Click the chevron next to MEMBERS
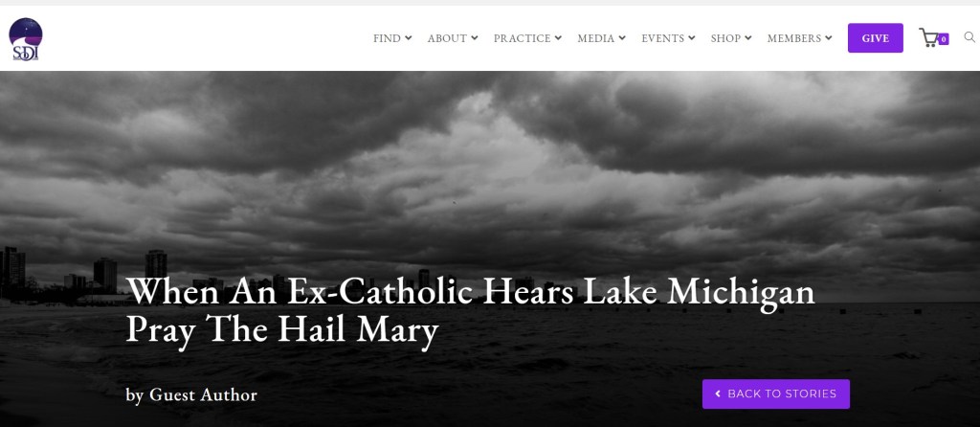This screenshot has height=427, width=980. 828,38
